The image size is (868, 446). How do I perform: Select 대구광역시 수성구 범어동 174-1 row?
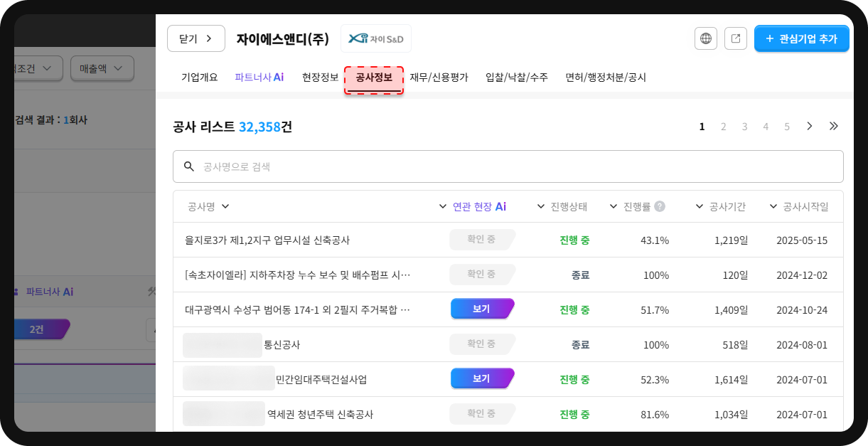tap(298, 310)
